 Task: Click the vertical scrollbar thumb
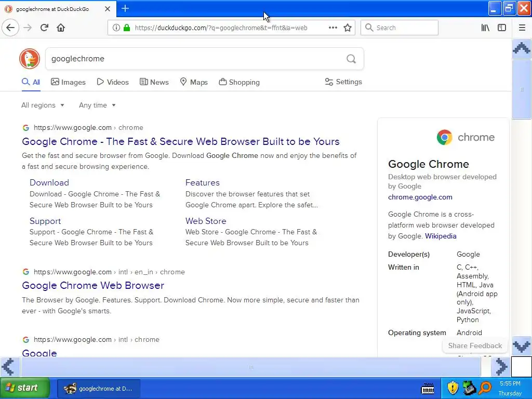click(x=522, y=89)
